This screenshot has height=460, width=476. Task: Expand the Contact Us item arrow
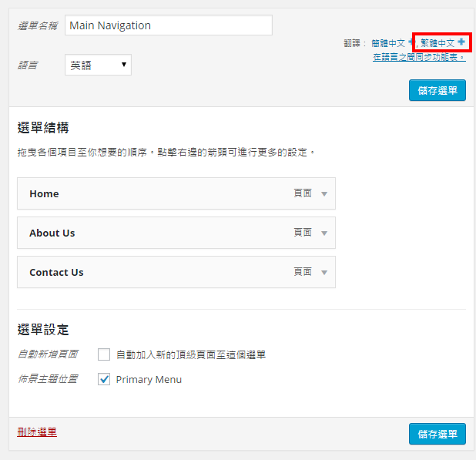[x=324, y=273]
